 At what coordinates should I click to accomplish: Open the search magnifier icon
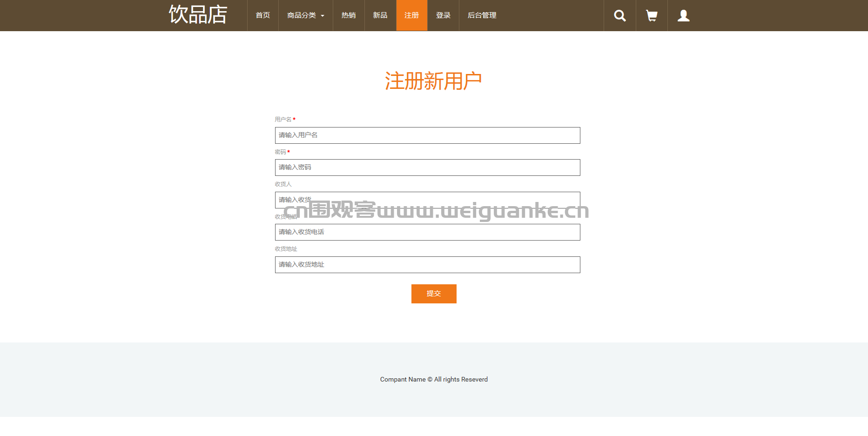[619, 16]
